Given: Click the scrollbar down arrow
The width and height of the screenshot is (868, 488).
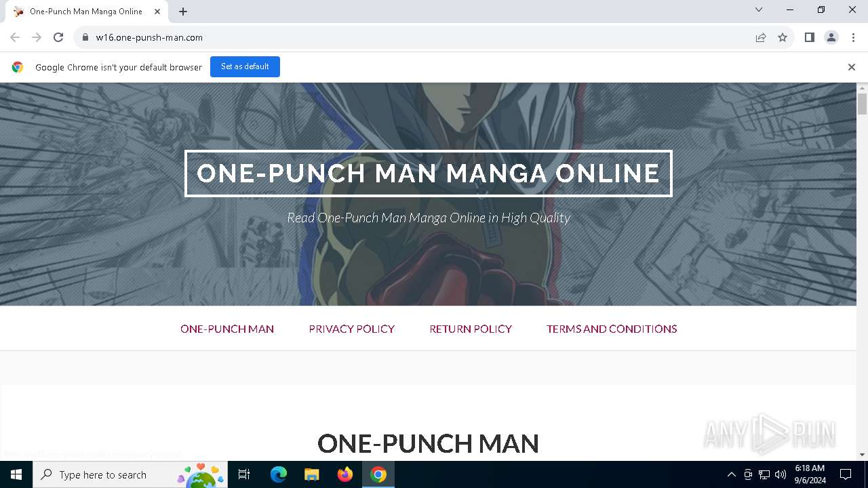Looking at the screenshot, I should pos(862,455).
